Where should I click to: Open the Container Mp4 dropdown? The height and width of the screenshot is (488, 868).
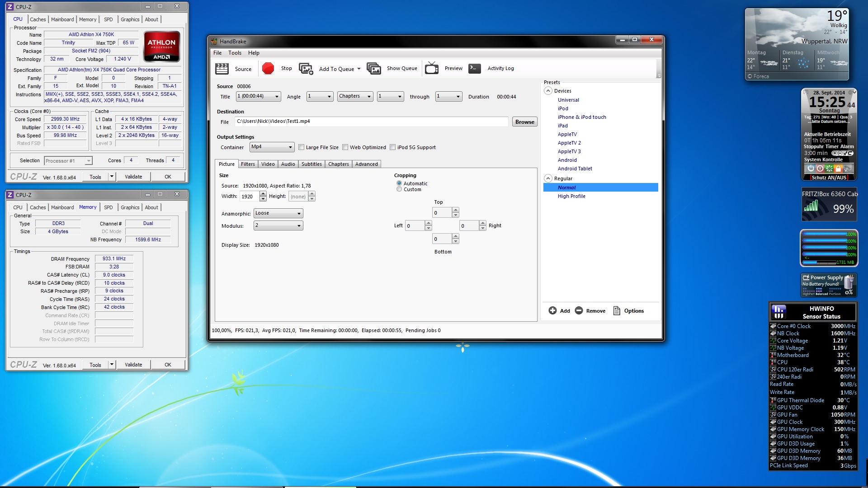point(272,147)
